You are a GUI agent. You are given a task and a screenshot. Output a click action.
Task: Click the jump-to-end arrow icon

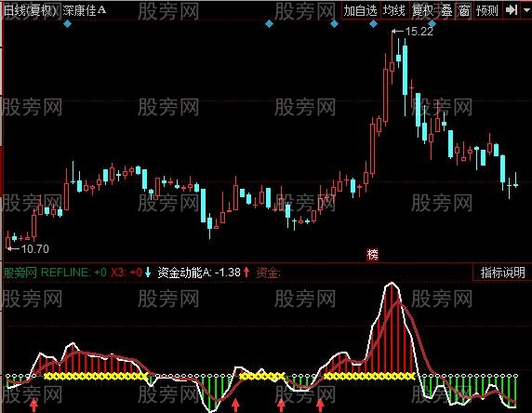[512, 10]
